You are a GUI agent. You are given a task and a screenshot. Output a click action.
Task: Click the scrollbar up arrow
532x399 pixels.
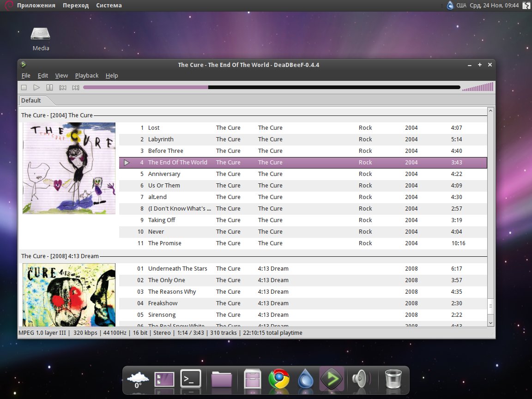(490, 111)
